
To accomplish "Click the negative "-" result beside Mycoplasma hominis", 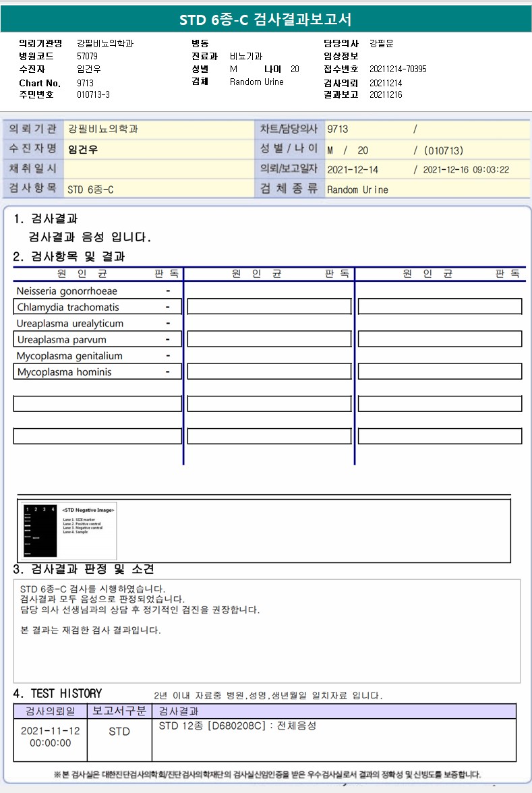I will [x=168, y=372].
